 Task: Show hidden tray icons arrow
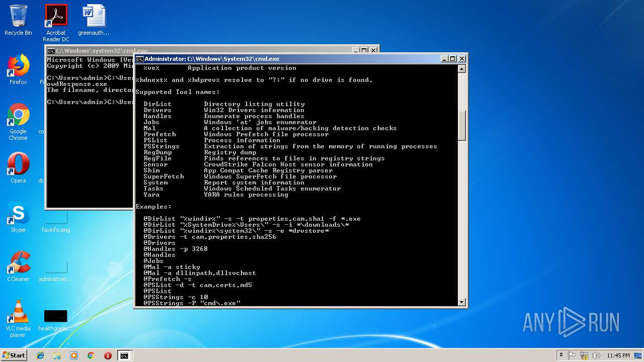(561, 355)
